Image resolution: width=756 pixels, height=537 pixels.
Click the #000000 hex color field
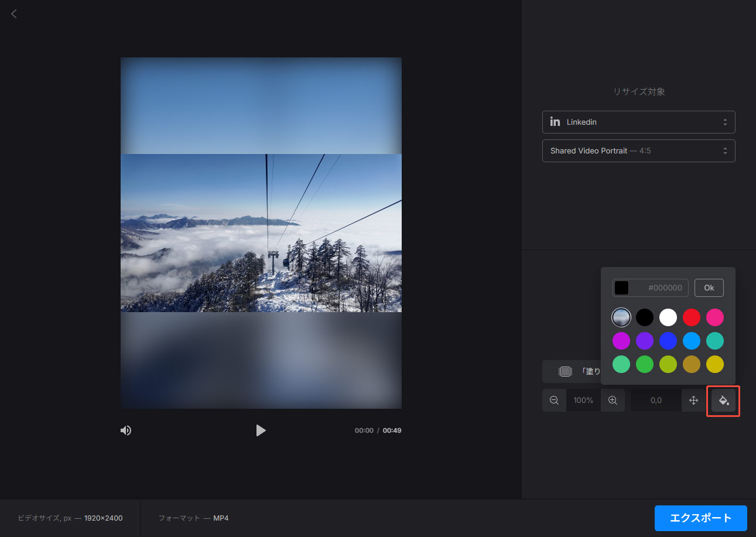click(659, 288)
